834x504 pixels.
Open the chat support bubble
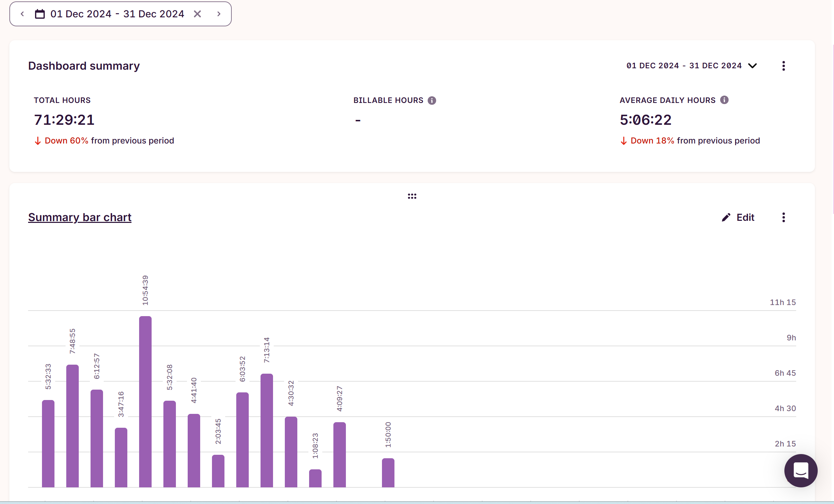pyautogui.click(x=801, y=470)
